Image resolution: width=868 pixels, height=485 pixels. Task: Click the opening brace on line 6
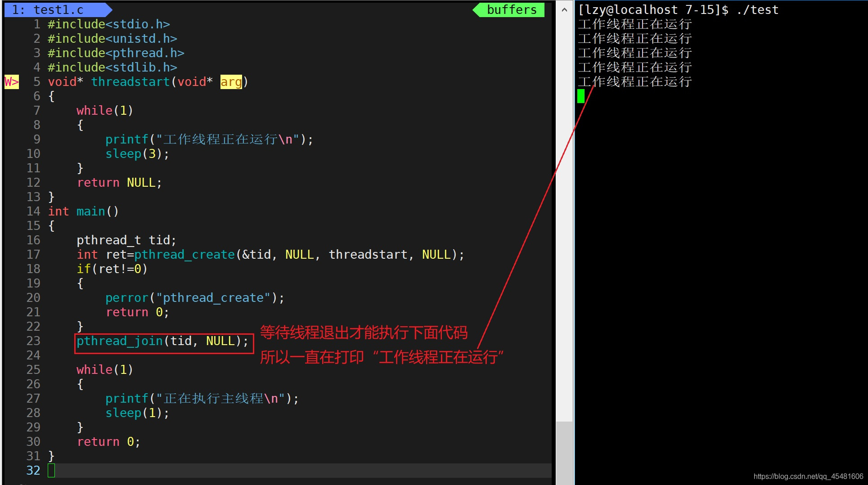[x=51, y=96]
